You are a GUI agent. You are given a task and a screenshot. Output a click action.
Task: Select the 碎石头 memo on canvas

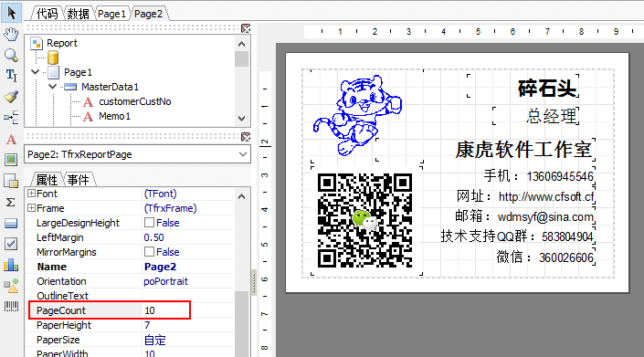[523, 86]
